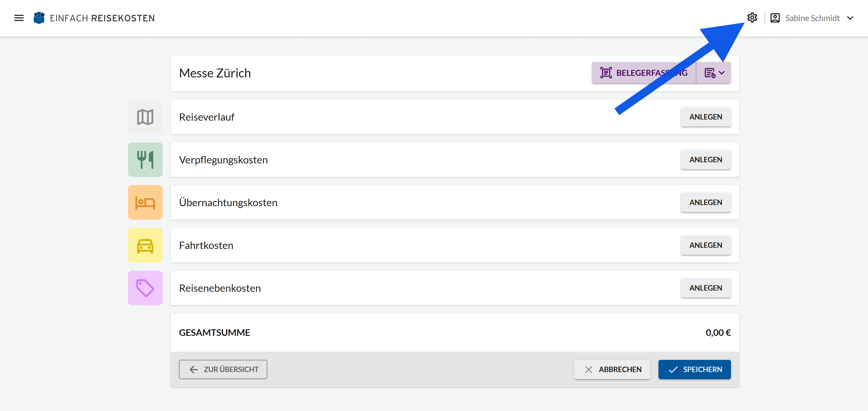Click the user profile icon

(775, 18)
